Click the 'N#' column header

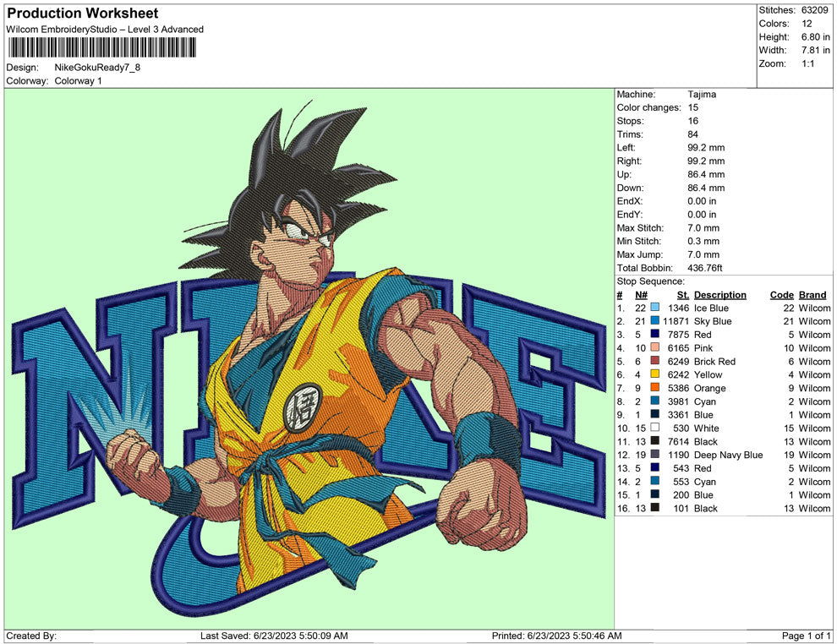pyautogui.click(x=641, y=295)
